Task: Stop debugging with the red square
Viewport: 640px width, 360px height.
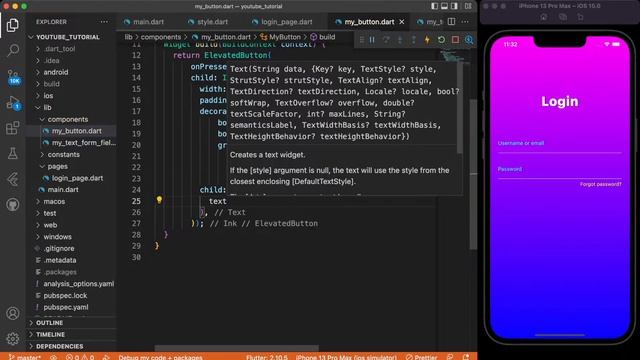Action: pyautogui.click(x=455, y=40)
